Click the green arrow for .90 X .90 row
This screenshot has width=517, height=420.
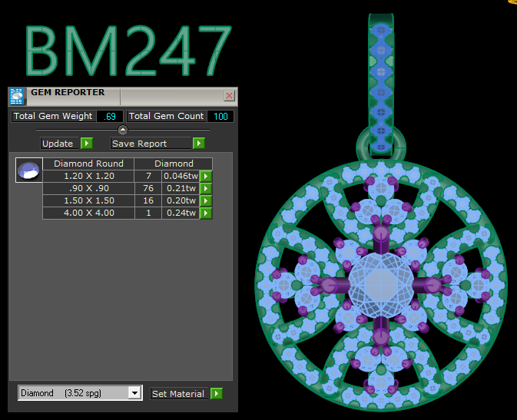click(206, 189)
